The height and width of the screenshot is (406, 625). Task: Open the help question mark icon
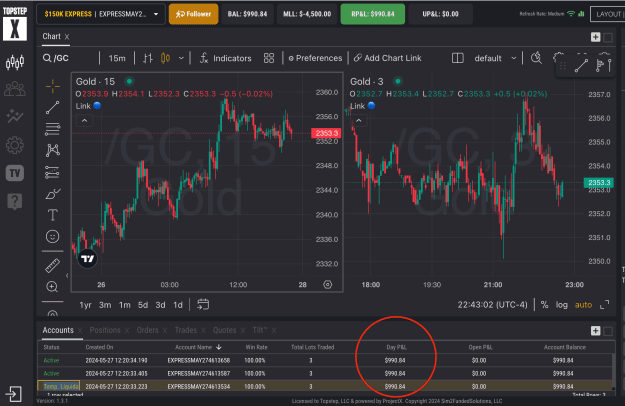point(15,201)
